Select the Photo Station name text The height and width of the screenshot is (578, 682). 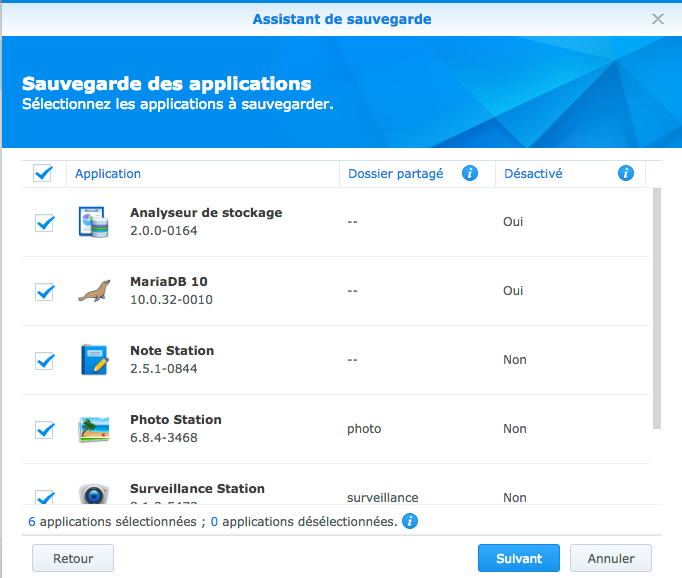(176, 420)
